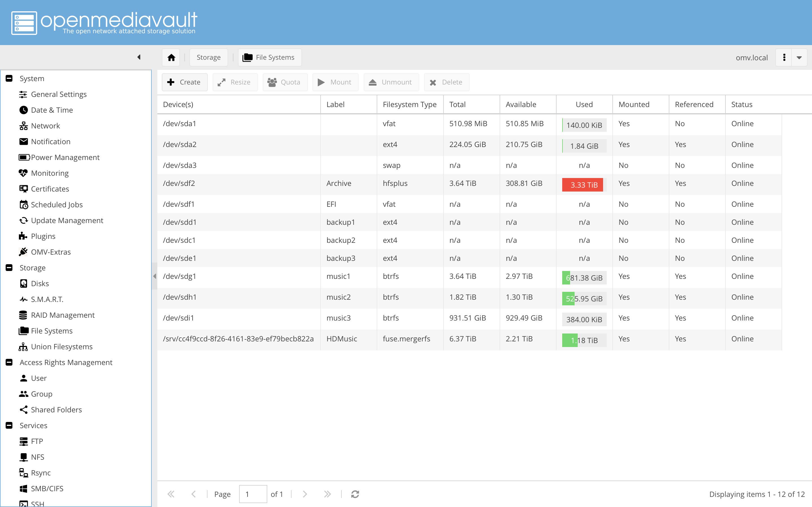Click the Create file system icon

(171, 82)
